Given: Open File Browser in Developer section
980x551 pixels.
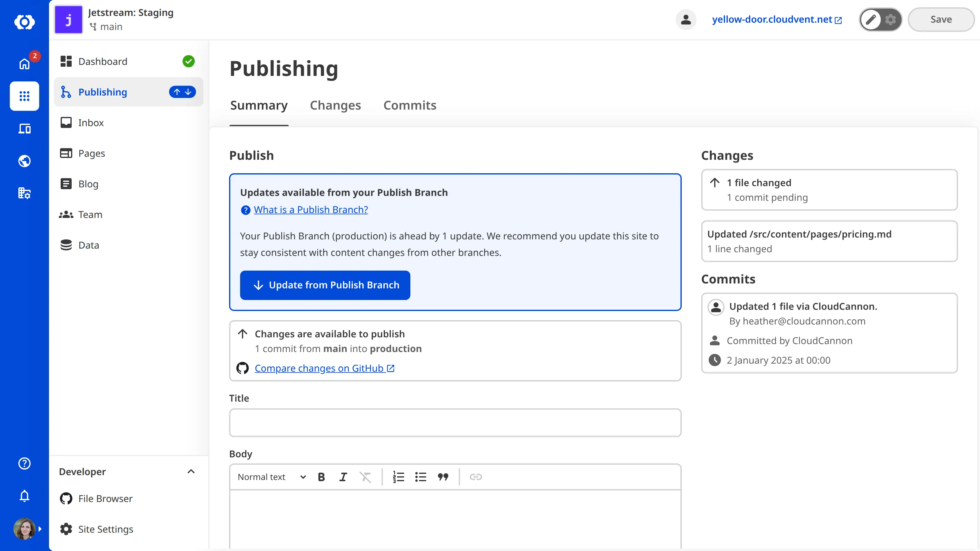Looking at the screenshot, I should pyautogui.click(x=129, y=499).
